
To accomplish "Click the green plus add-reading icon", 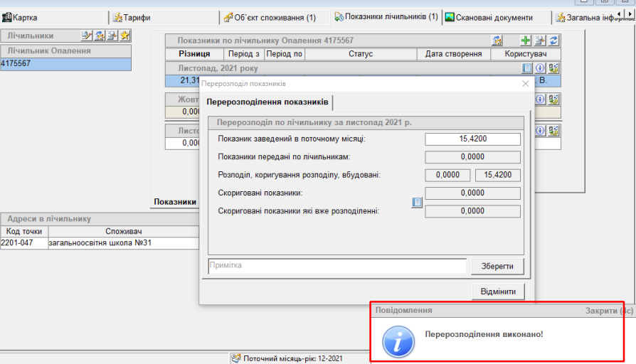I will 526,41.
